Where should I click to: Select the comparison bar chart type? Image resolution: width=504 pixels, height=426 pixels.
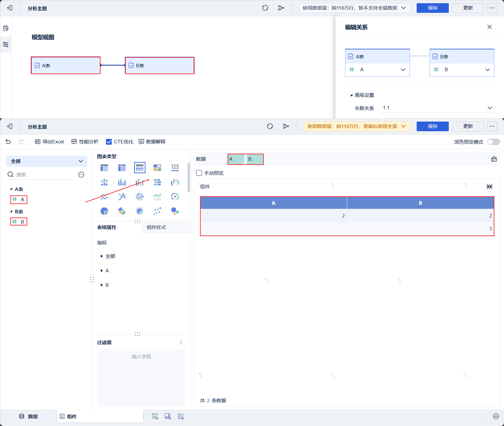(x=157, y=182)
